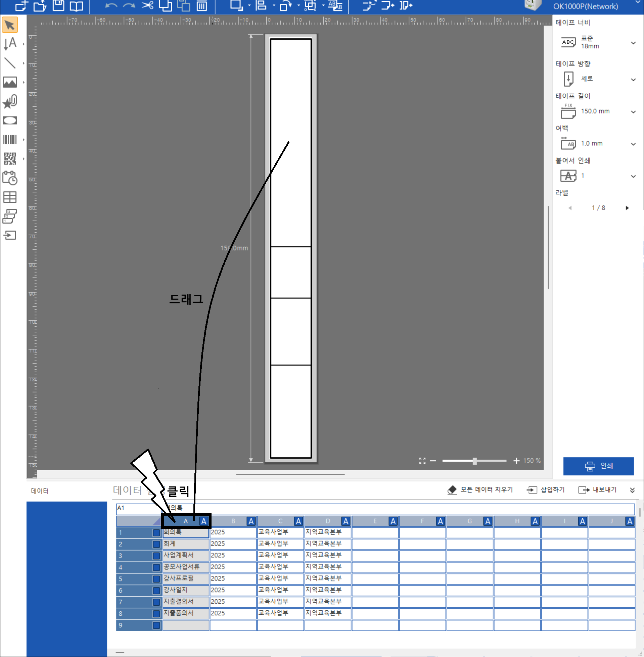
Task: Expand the barcode tool submenu arrow
Action: coord(24,140)
